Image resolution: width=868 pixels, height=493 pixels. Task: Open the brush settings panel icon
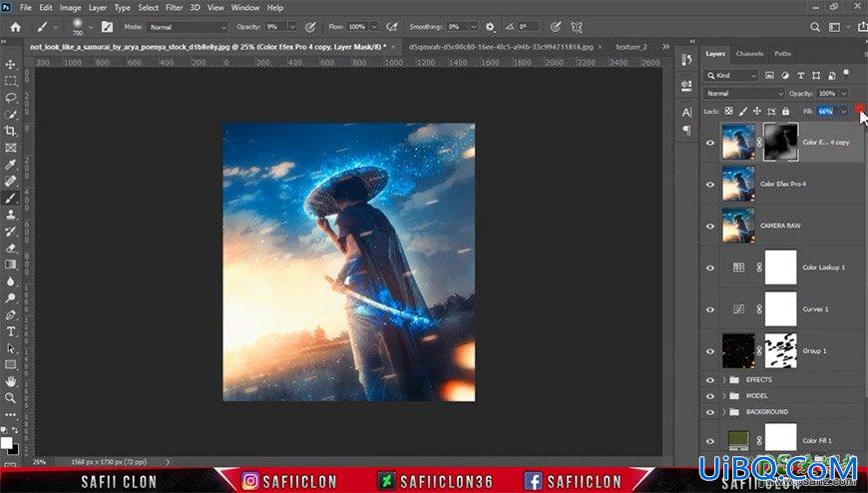tap(107, 27)
